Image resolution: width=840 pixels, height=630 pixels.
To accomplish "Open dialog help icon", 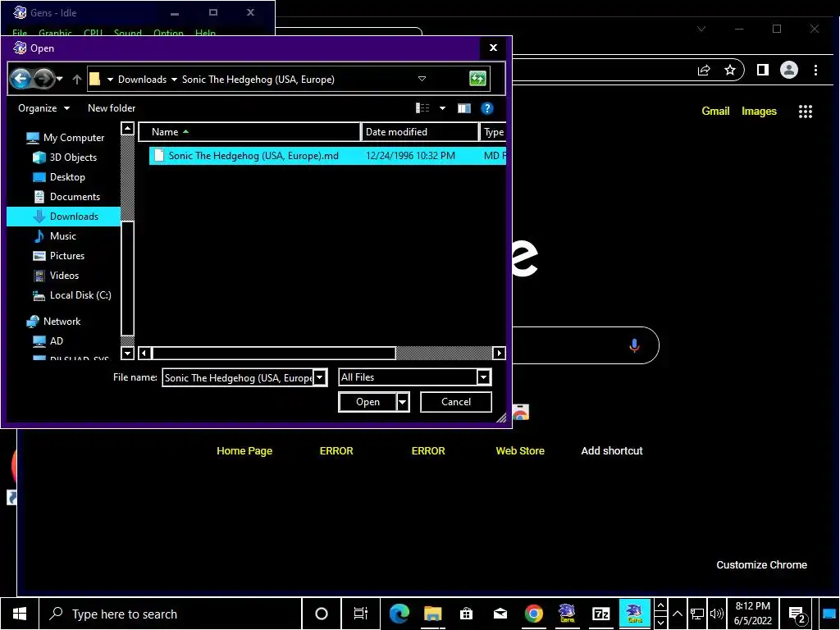I will click(x=487, y=108).
